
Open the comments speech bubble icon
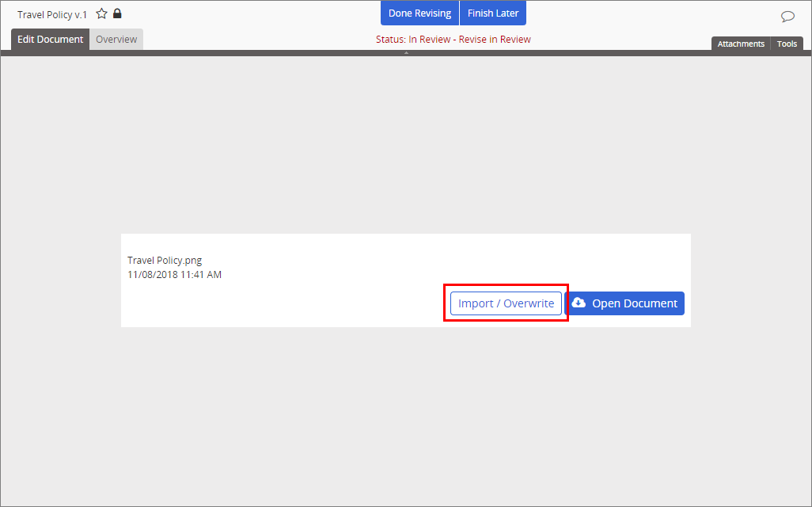click(787, 16)
